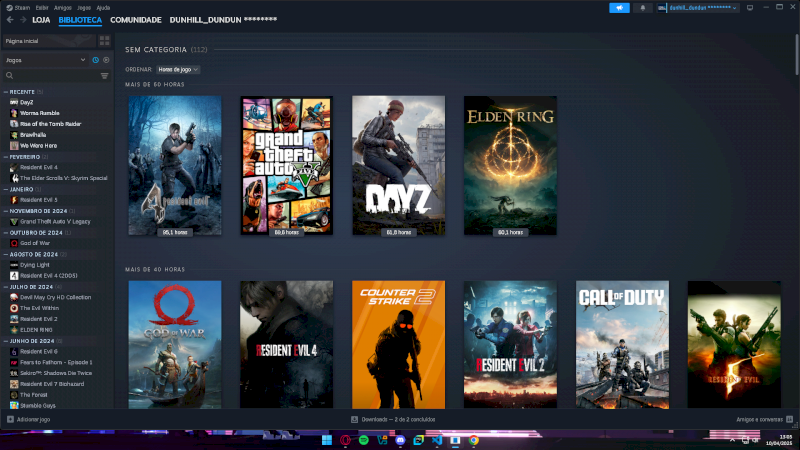
Task: Click the announcements megaphone icon
Action: (x=619, y=7)
